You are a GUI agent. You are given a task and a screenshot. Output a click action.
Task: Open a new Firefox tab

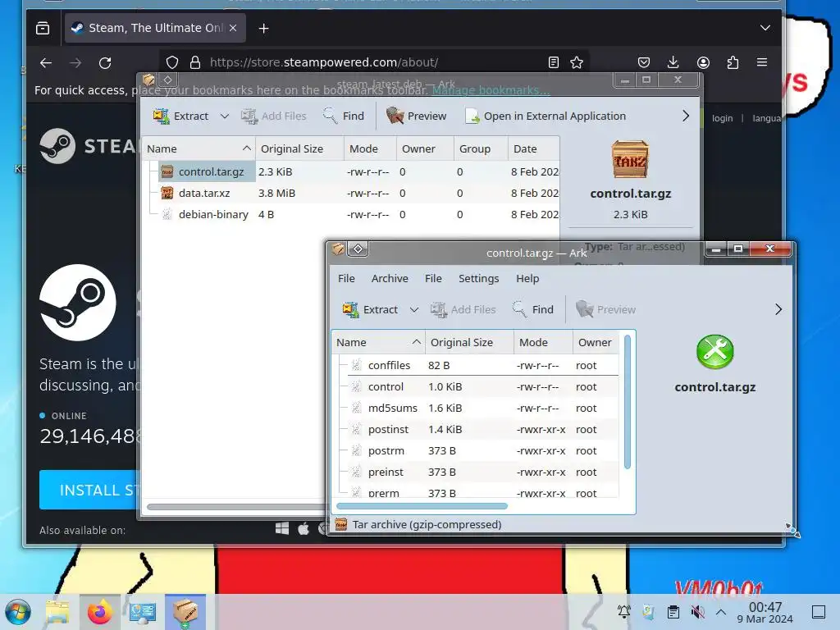[x=263, y=29]
